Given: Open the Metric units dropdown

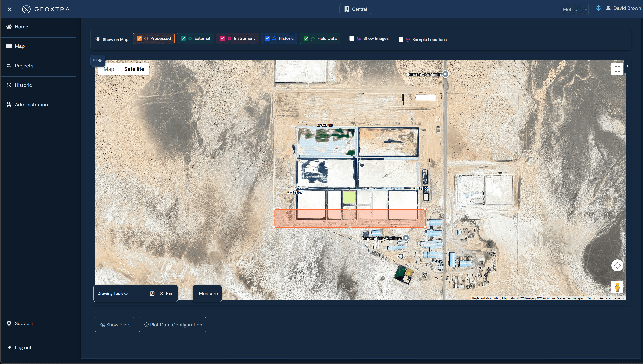Looking at the screenshot, I should click(574, 9).
